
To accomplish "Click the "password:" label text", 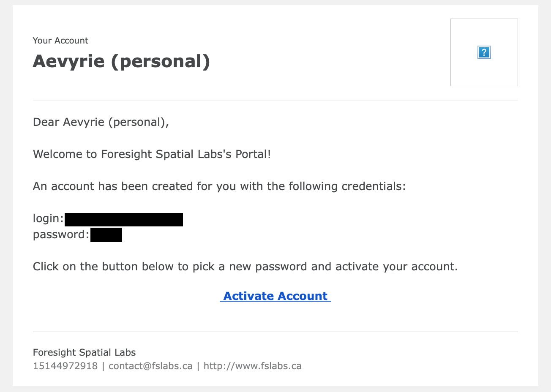I will click(61, 234).
